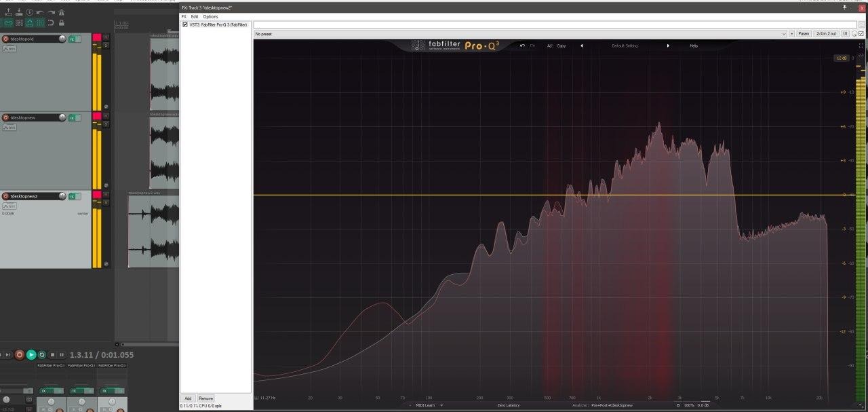Arm record on tdesktopnew track

[5, 117]
